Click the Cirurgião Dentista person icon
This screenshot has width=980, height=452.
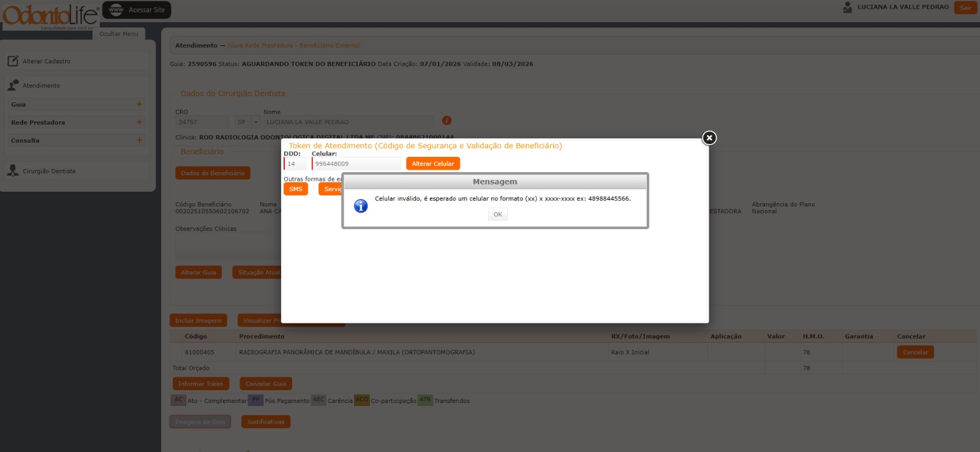click(x=13, y=170)
